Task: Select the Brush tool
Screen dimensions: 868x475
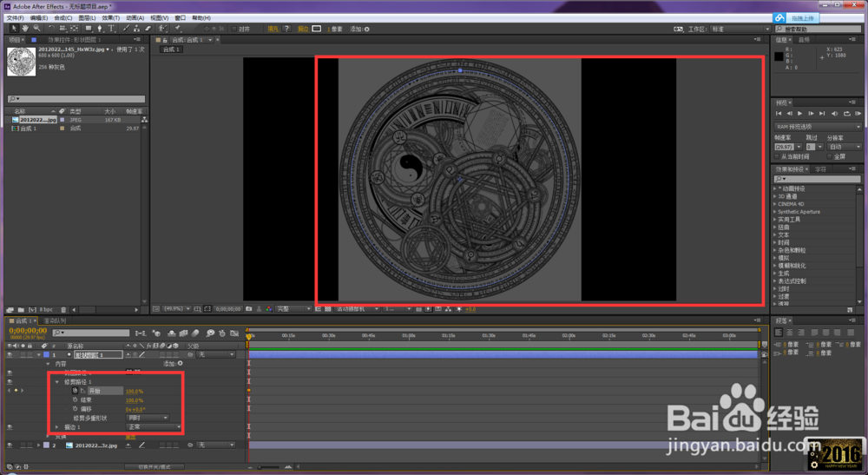Action: point(126,29)
